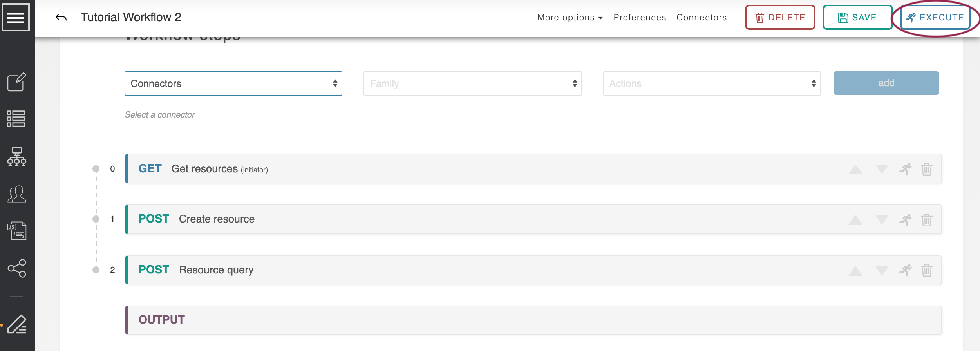Delete the Create resource step
Viewport: 980px width, 351px height.
pos(926,220)
